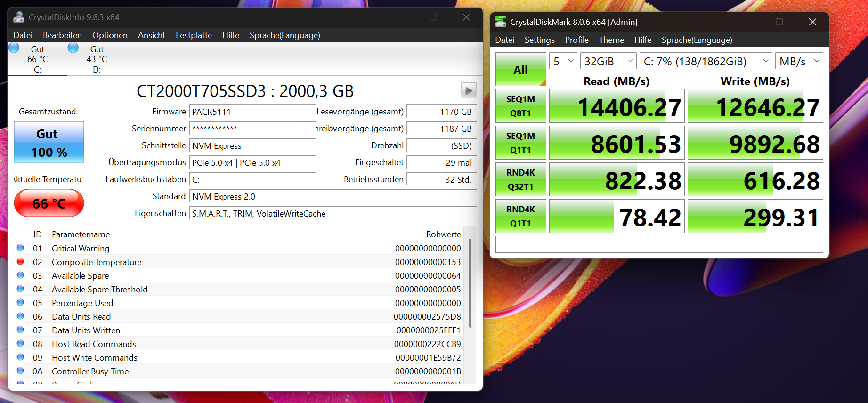868x403 pixels.
Task: Click blue status dot of Percentage Used
Action: tap(20, 302)
